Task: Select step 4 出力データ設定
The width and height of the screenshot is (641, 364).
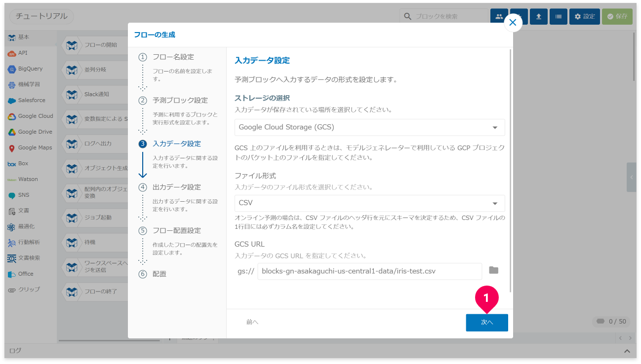Action: (170, 187)
